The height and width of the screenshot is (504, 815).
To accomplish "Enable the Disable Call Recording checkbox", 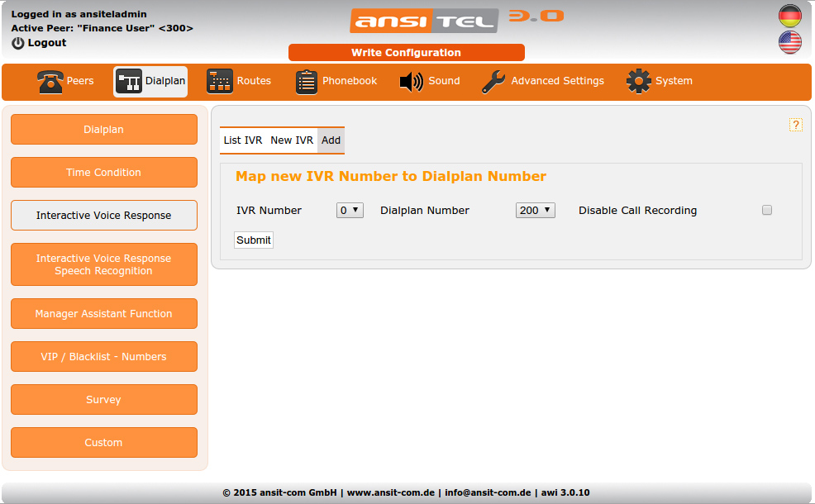I will (x=767, y=211).
